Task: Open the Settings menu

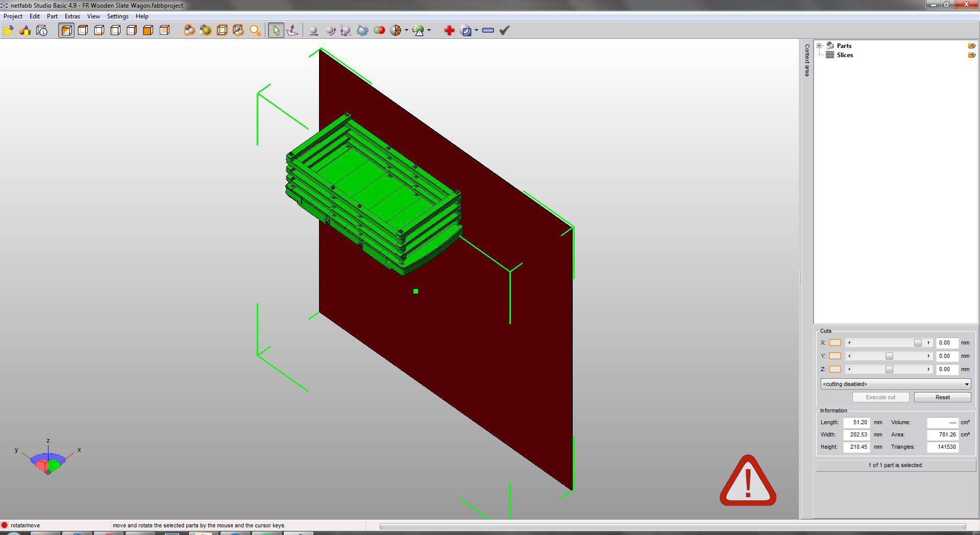Action: 117,16
